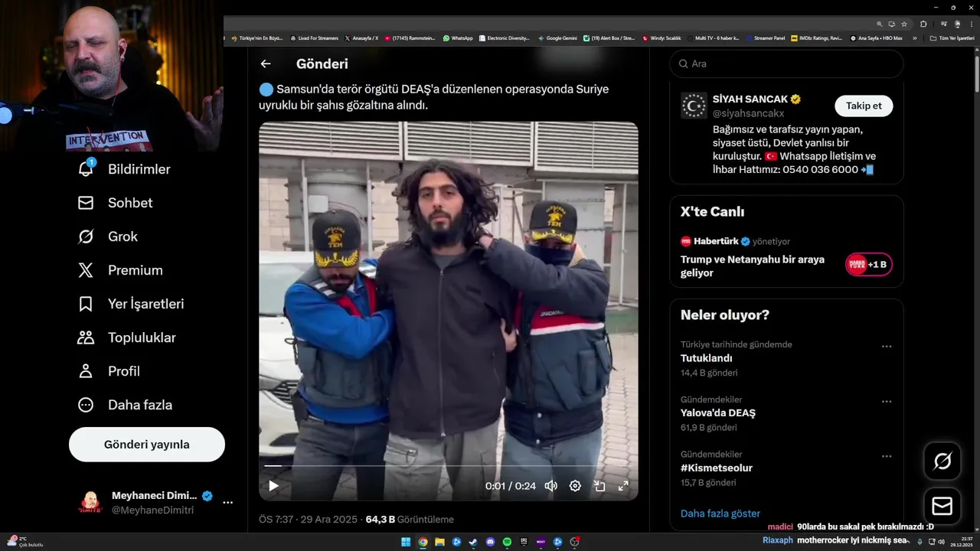
Task: Open the IMDb Ratings bookmark
Action: coord(817,37)
